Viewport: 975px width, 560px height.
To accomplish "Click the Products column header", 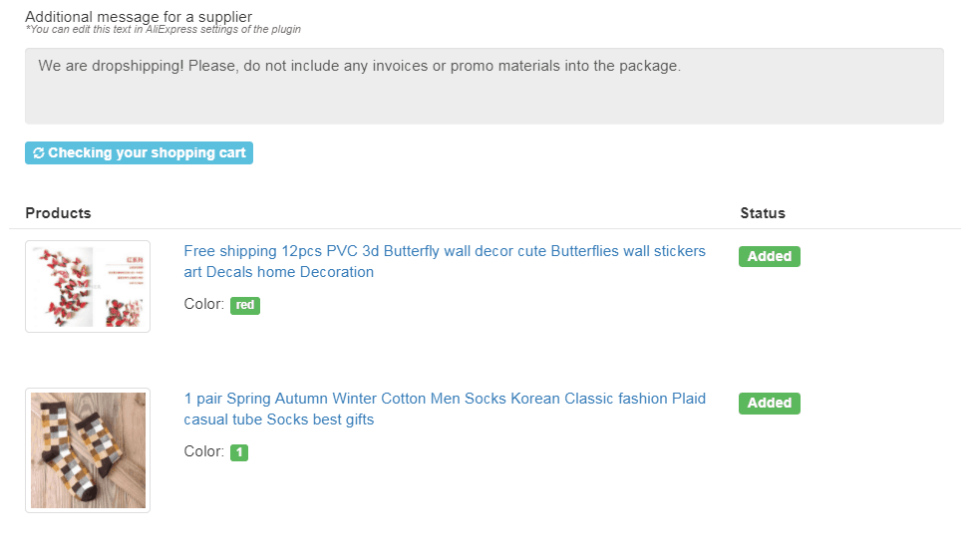I will point(59,213).
